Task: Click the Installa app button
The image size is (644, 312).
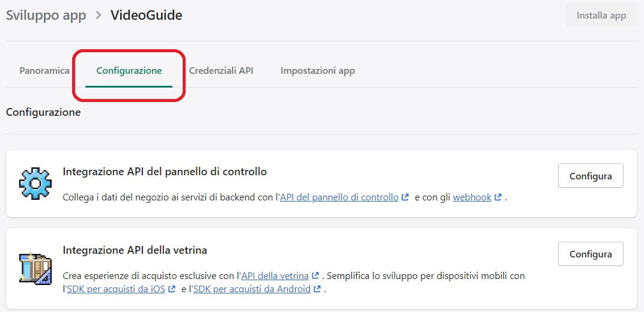Action: click(601, 16)
